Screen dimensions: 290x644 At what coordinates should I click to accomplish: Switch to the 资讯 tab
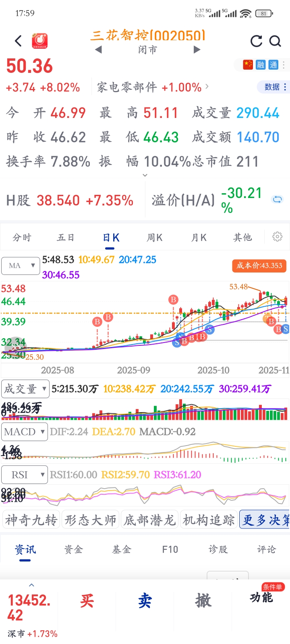pyautogui.click(x=25, y=550)
